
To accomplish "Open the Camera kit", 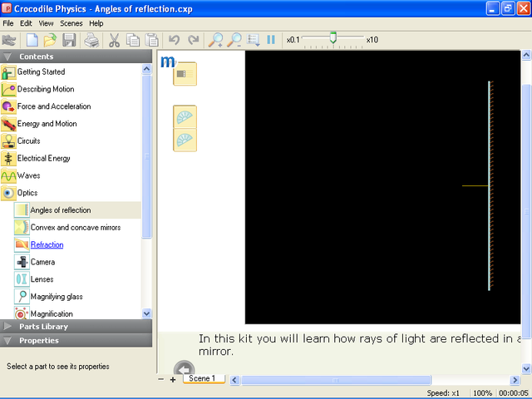I will point(42,263).
